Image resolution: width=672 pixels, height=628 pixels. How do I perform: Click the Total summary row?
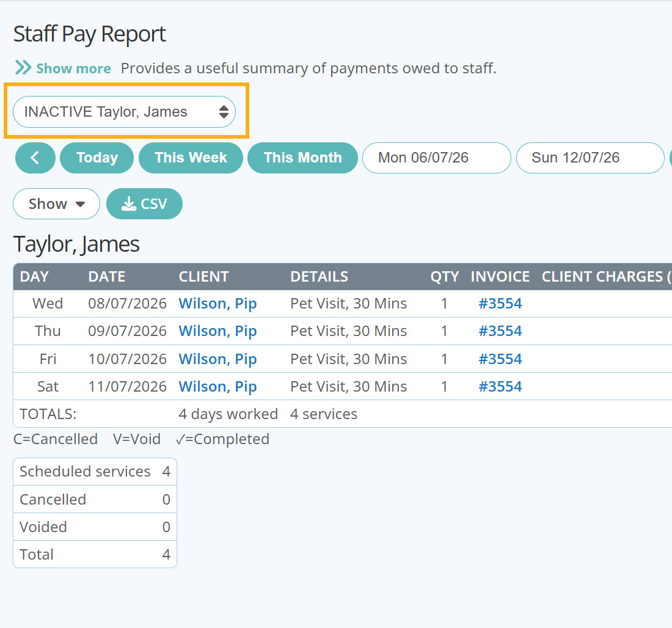pyautogui.click(x=95, y=554)
